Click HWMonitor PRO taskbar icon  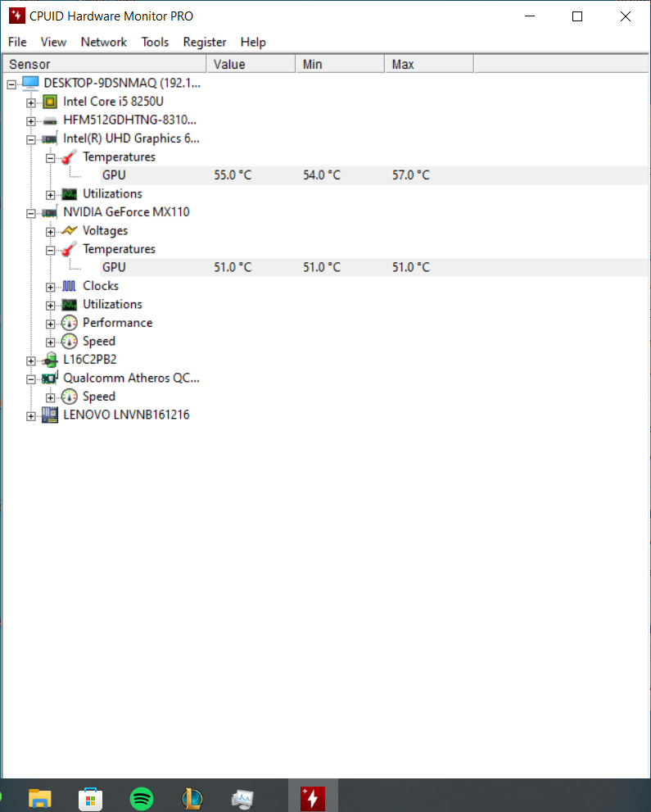point(313,799)
